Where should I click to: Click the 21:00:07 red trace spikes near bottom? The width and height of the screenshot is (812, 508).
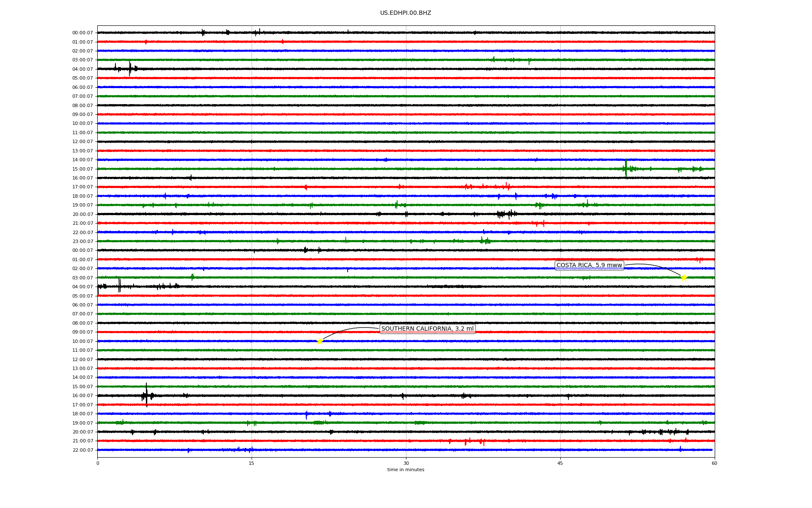pos(466,442)
